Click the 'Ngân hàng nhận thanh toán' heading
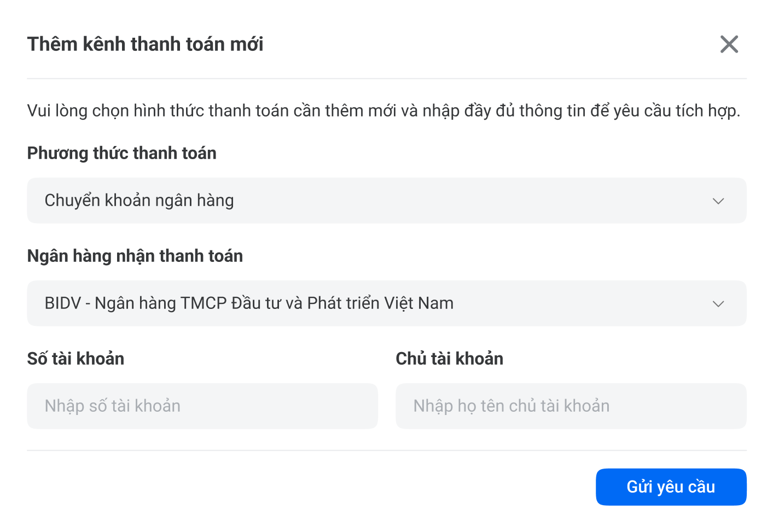Screen dimensions: 773x532 click(x=135, y=256)
